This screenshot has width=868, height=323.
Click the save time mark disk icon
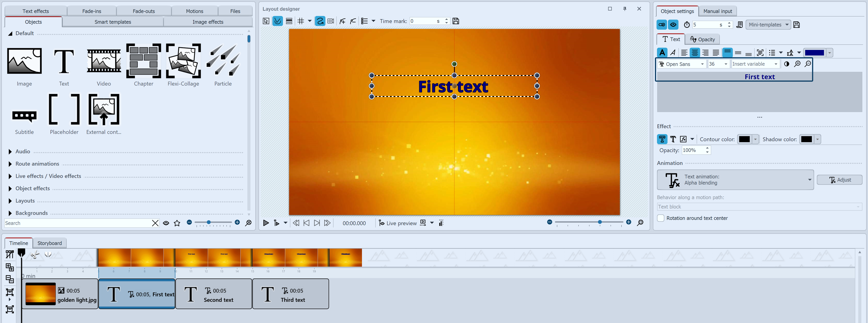456,21
